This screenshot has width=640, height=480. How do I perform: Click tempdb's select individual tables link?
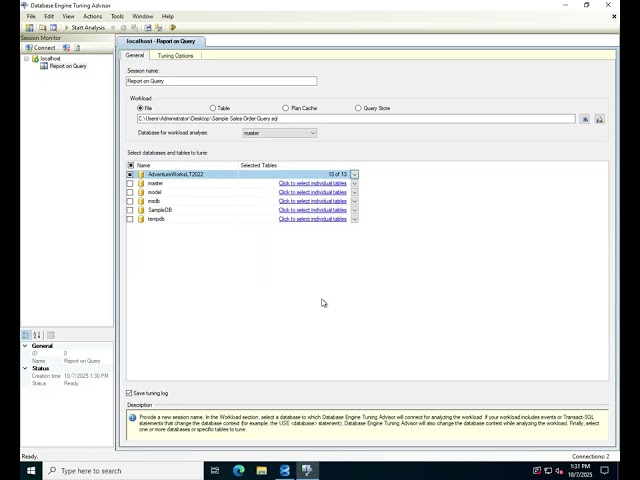[312, 219]
